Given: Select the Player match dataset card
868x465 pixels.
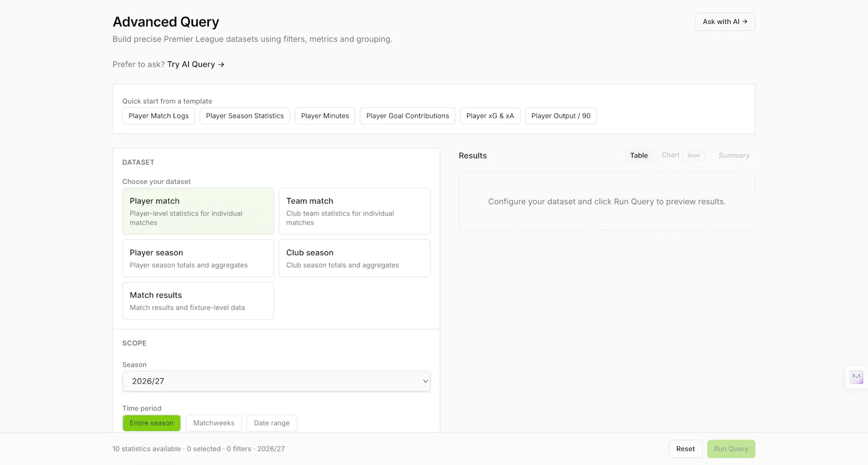Looking at the screenshot, I should (198, 211).
